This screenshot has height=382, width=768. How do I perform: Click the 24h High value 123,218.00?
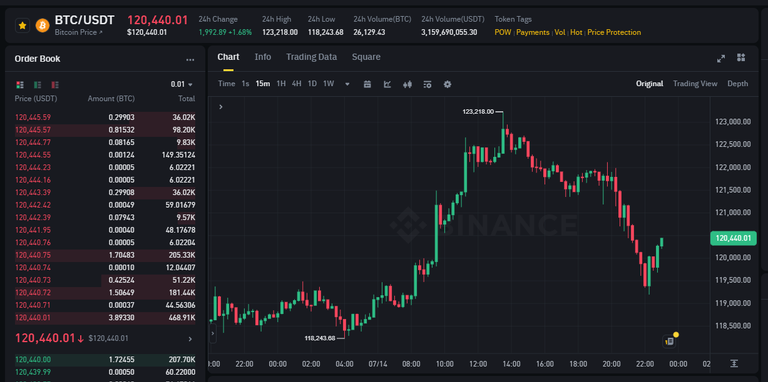(x=280, y=32)
